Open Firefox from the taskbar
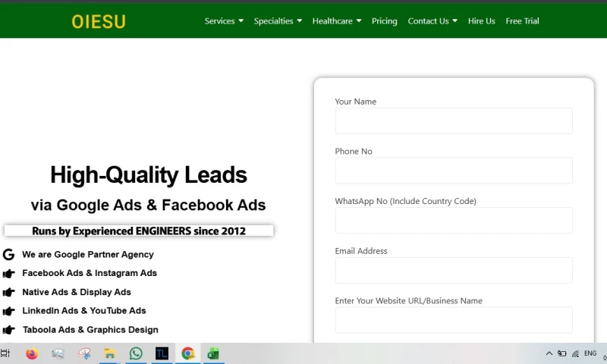The width and height of the screenshot is (607, 364). [x=32, y=353]
